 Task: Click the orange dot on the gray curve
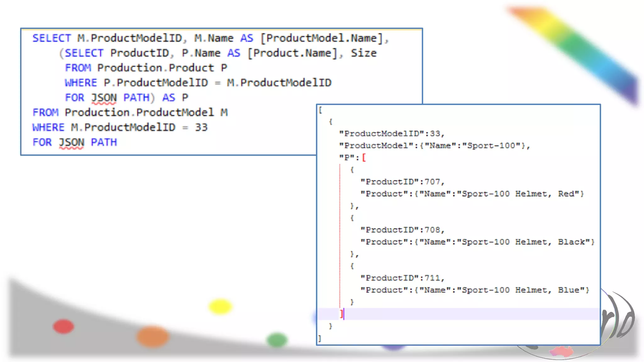pyautogui.click(x=153, y=337)
